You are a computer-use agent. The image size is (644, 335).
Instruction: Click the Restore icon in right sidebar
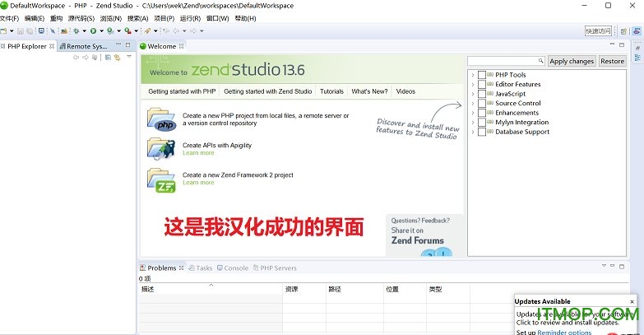point(637,48)
